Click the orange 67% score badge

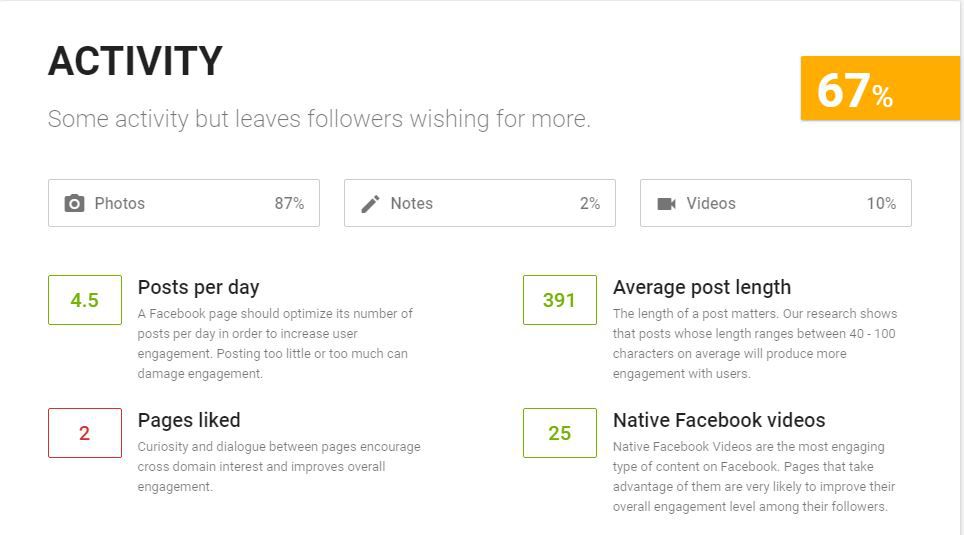880,88
